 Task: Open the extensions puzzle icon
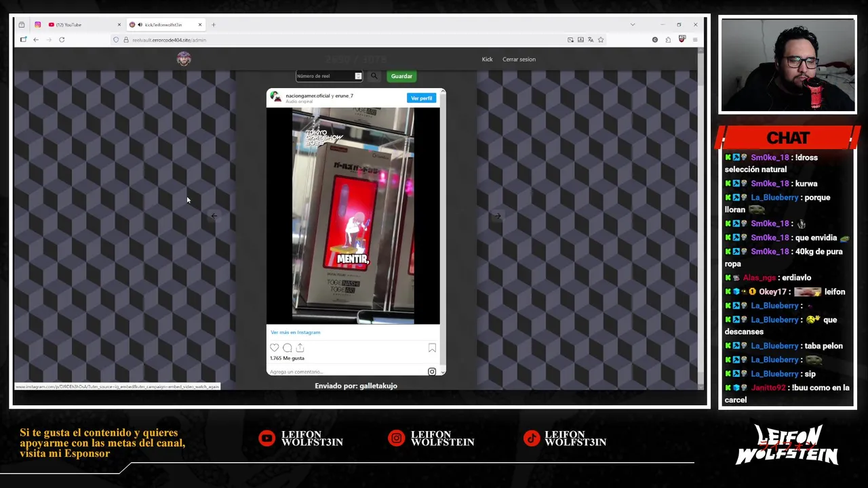pyautogui.click(x=668, y=40)
